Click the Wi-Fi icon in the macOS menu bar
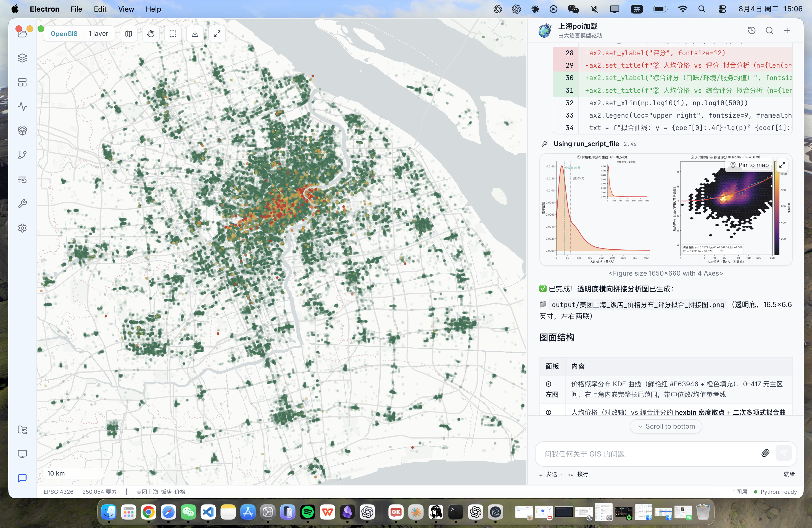Viewport: 812px width, 528px height. pyautogui.click(x=682, y=9)
